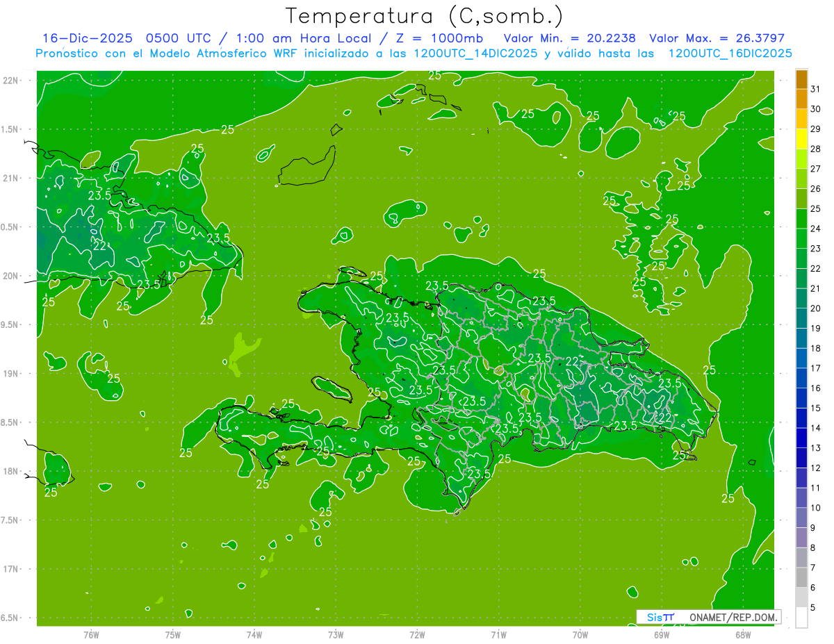834x644 pixels.
Task: Click the '20N' latitude axis label
Action: click(12, 276)
